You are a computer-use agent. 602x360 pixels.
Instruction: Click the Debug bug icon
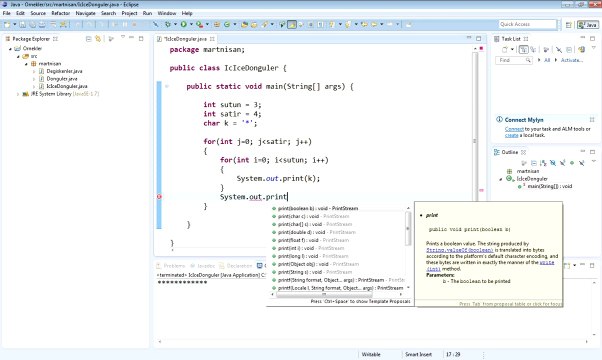click(x=167, y=24)
